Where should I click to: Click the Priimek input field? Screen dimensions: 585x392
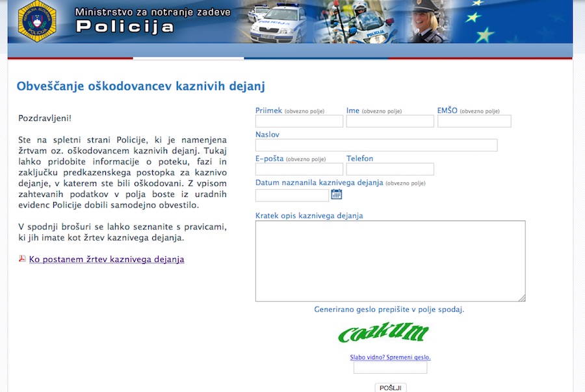(x=299, y=120)
